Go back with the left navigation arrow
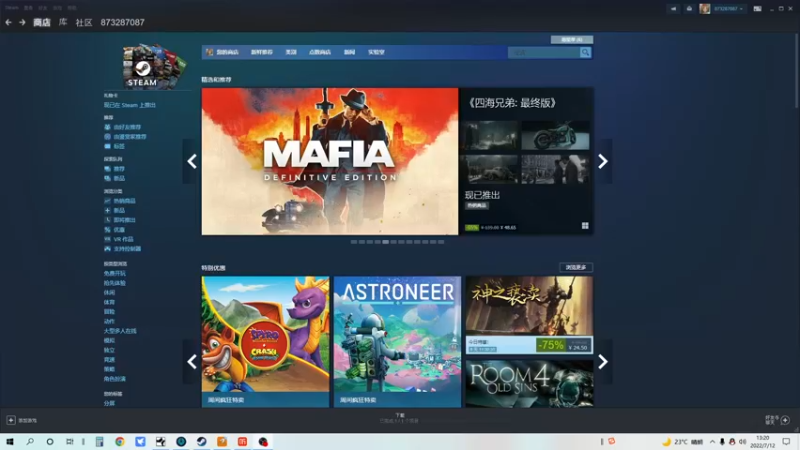The width and height of the screenshot is (800, 450). [x=8, y=22]
